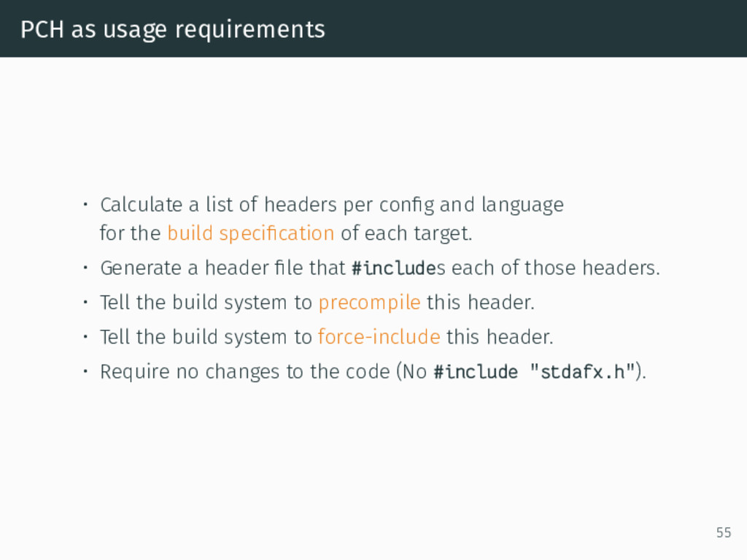Click "of each target." text
747x560 pixels.
[x=406, y=233]
